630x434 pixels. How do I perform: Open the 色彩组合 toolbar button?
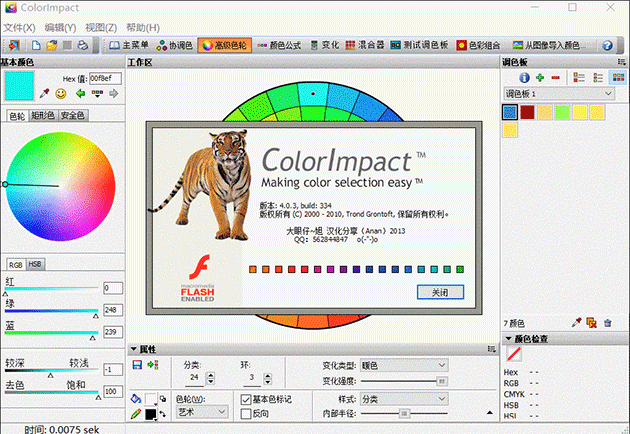(x=479, y=45)
